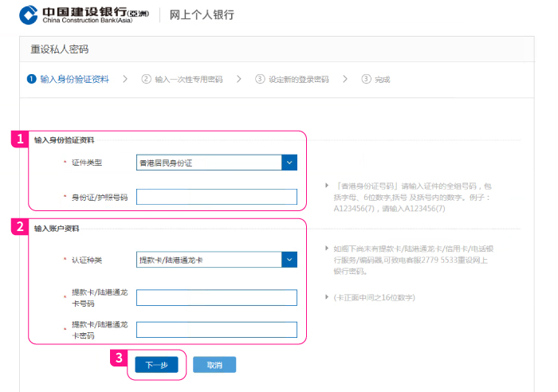Click the 提款卡/陆港通龙卡 卡号码 input field
The image size is (558, 392).
tap(216, 297)
